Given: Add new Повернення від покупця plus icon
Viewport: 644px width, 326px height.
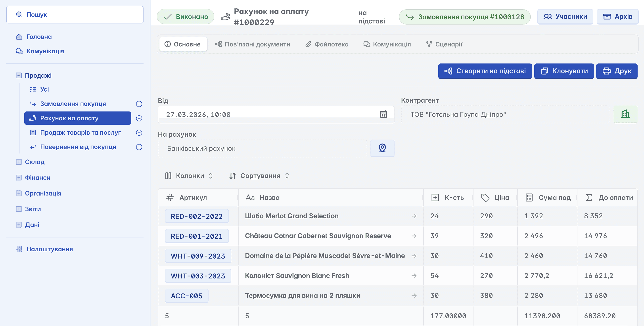Looking at the screenshot, I should tap(139, 147).
